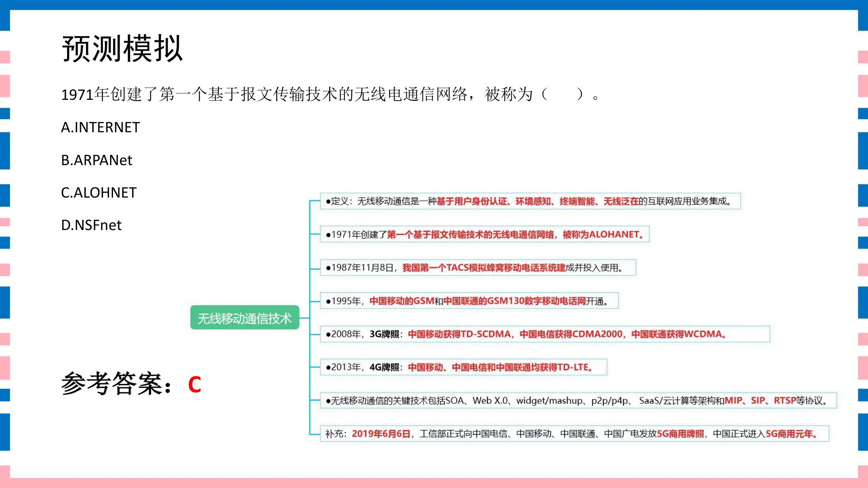Click the node listing SOA, Web X.0 key technologies
This screenshot has width=868, height=488.
point(578,401)
